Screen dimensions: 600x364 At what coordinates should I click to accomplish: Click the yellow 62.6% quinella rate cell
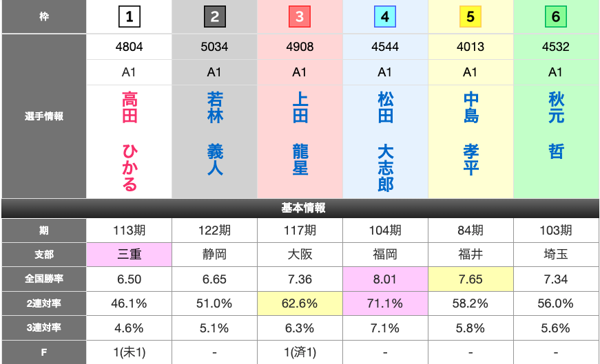pyautogui.click(x=300, y=303)
